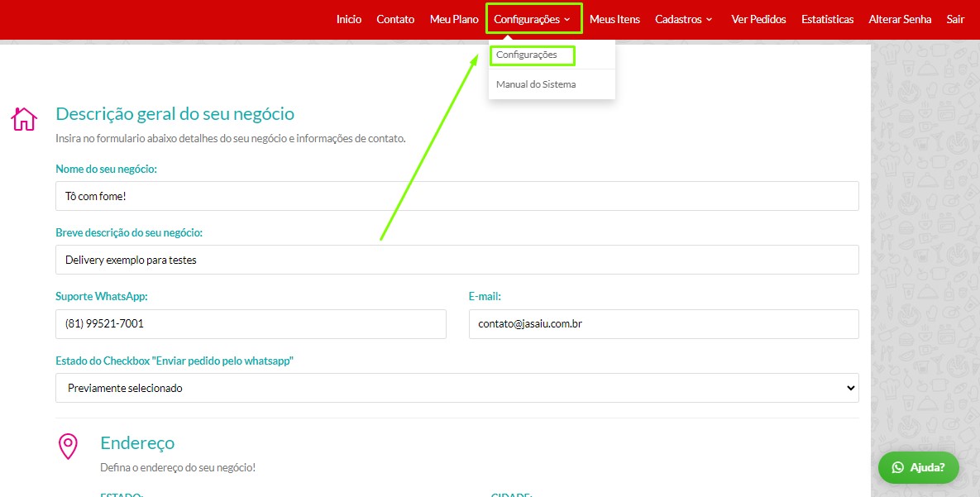Viewport: 980px width, 497px height.
Task: Expand the Configurações menu chevron
Action: (x=567, y=20)
